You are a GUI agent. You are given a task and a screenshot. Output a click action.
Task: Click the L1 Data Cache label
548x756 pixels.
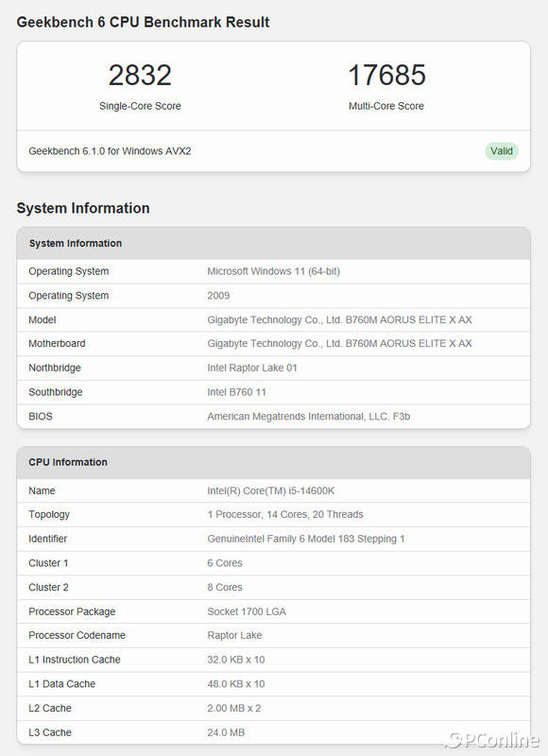pos(61,684)
